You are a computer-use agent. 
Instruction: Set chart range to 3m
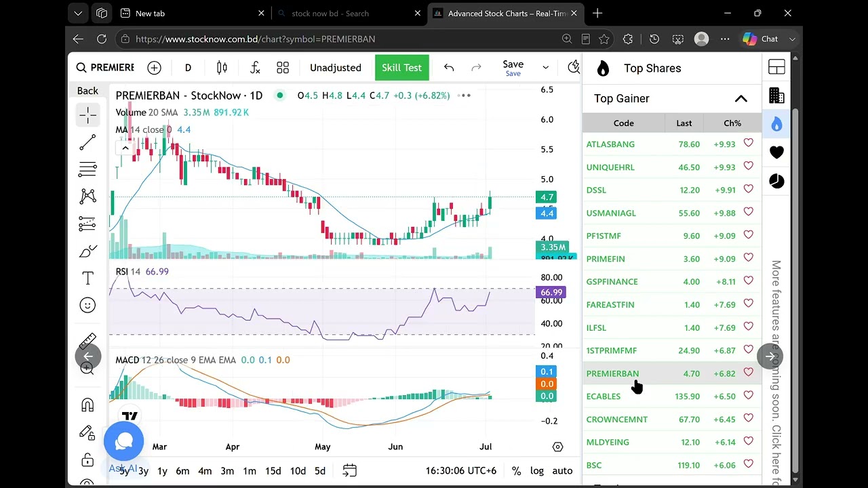point(227,471)
